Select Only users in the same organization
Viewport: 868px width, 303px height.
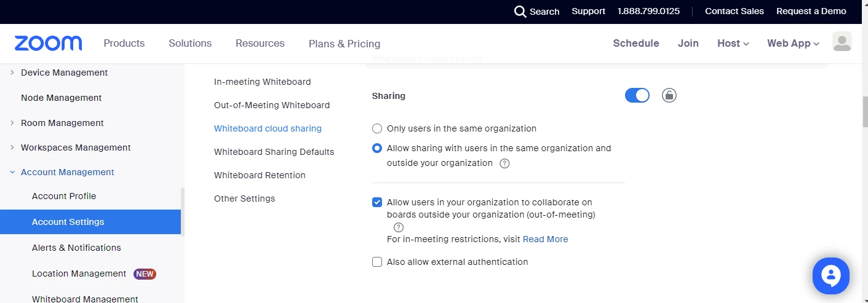(377, 129)
